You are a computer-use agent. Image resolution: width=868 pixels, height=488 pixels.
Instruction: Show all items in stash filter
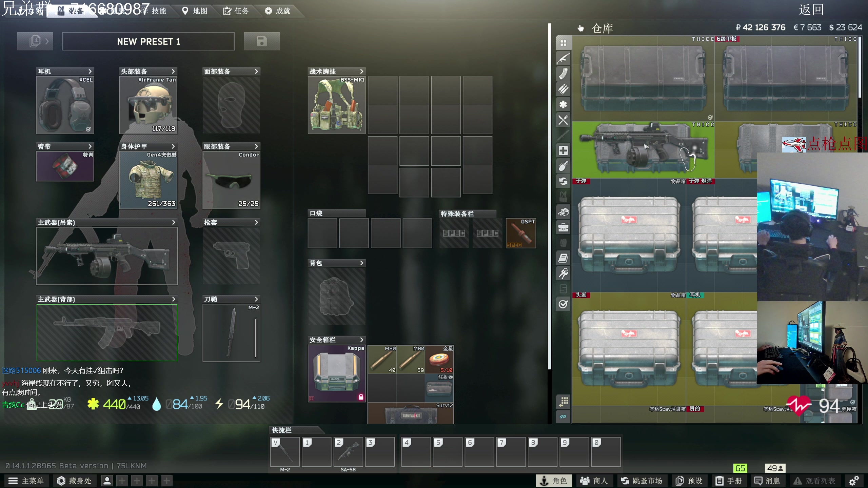(x=563, y=43)
